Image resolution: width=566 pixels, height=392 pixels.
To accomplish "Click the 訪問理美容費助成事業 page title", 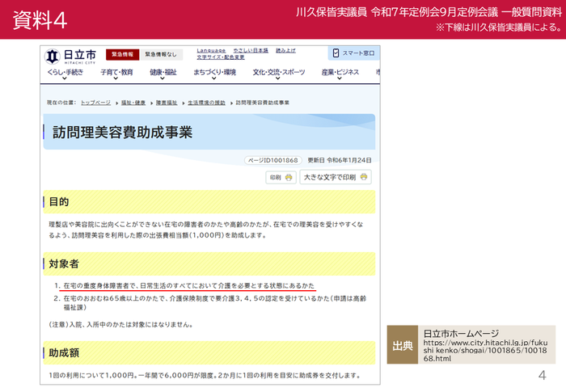I will point(122,133).
